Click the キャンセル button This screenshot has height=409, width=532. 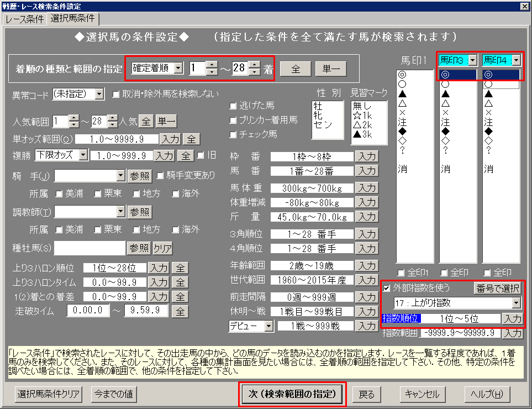tap(423, 394)
